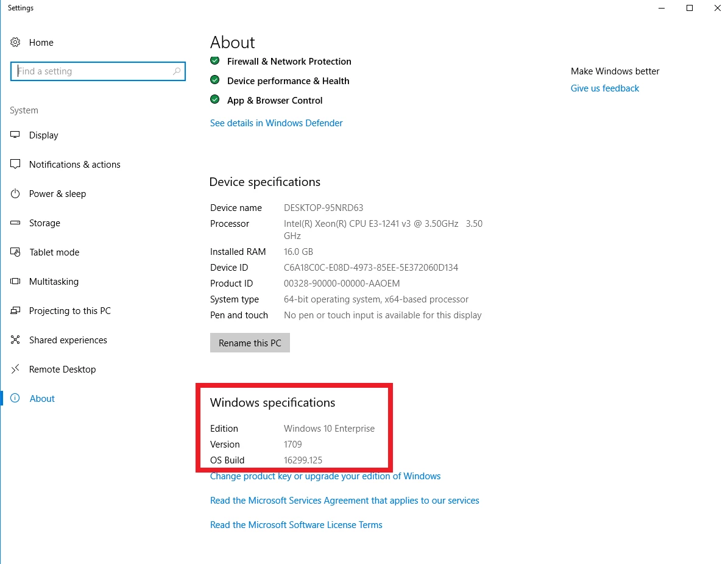728x564 pixels.
Task: Select Tablet mode in sidebar
Action: coord(54,252)
